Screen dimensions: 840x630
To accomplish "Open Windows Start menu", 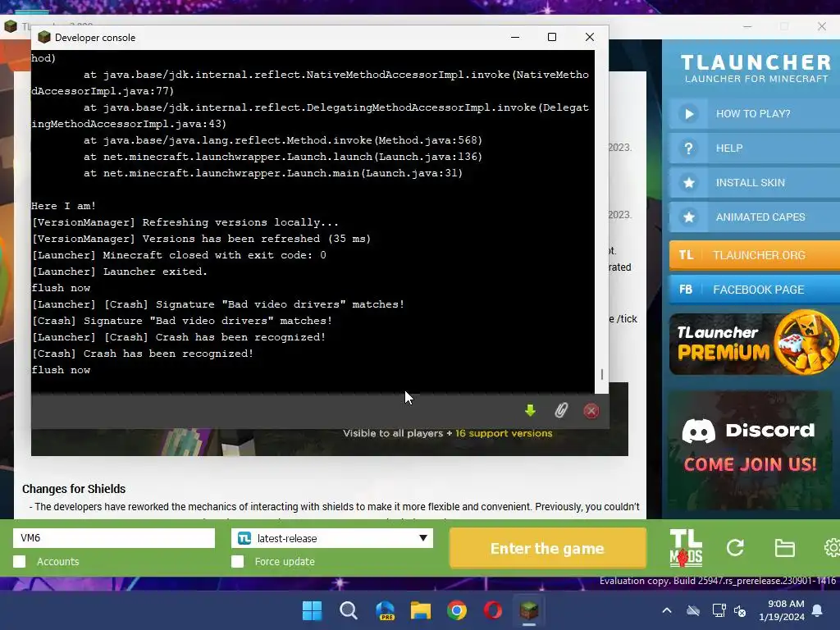I will point(313,610).
